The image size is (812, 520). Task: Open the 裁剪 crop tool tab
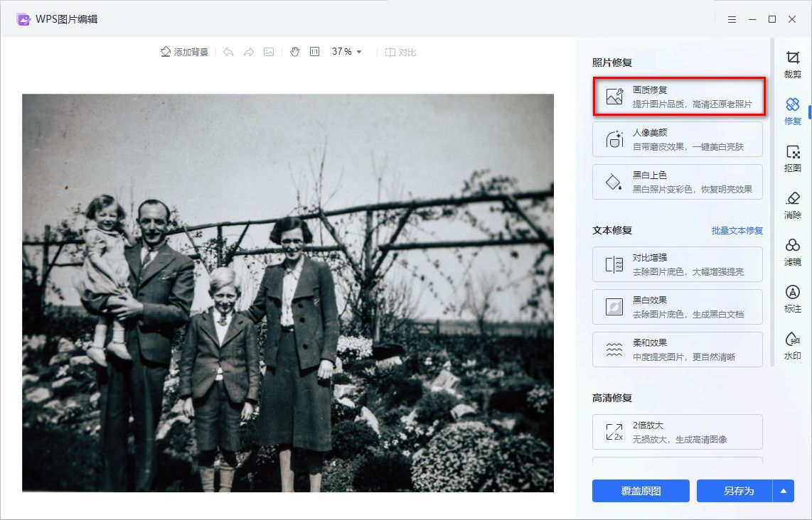[792, 65]
